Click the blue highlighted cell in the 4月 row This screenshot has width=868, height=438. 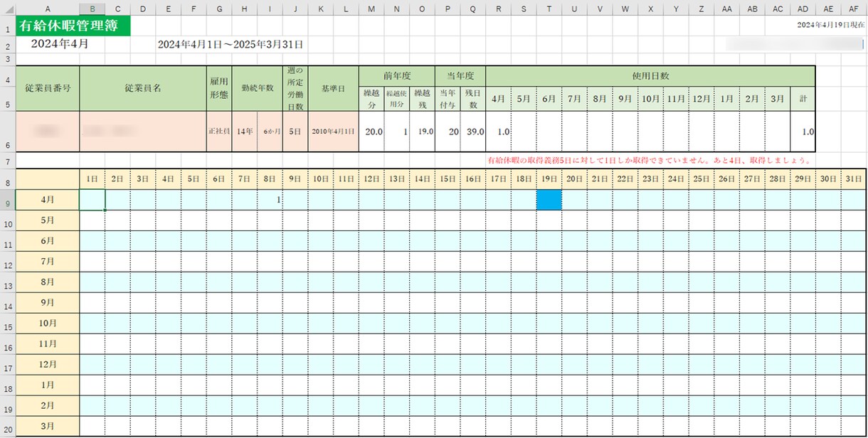(549, 200)
